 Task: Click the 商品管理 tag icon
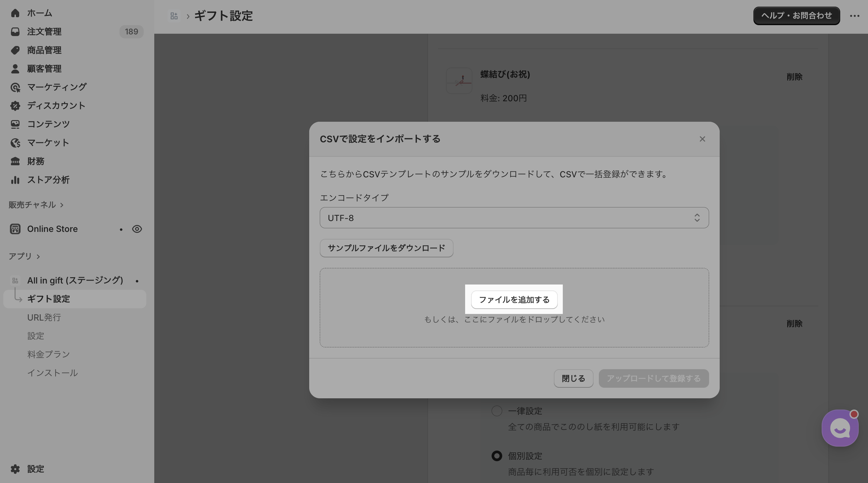(x=15, y=50)
